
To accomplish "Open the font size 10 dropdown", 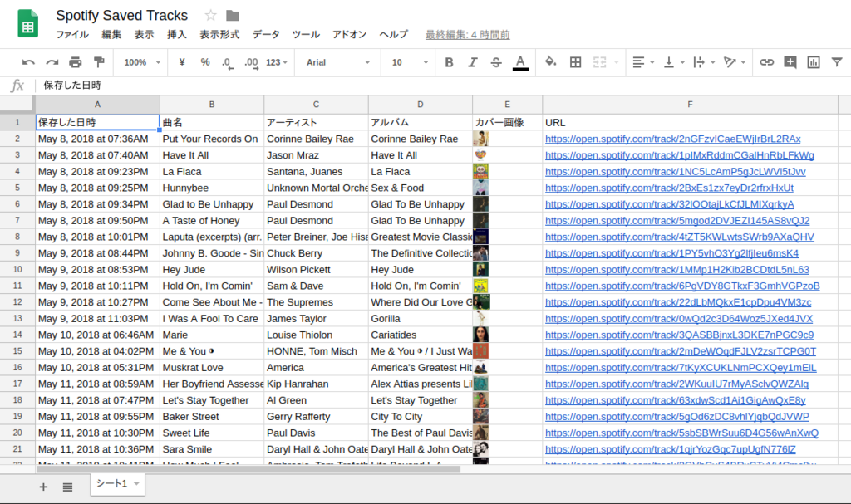I will (x=410, y=62).
